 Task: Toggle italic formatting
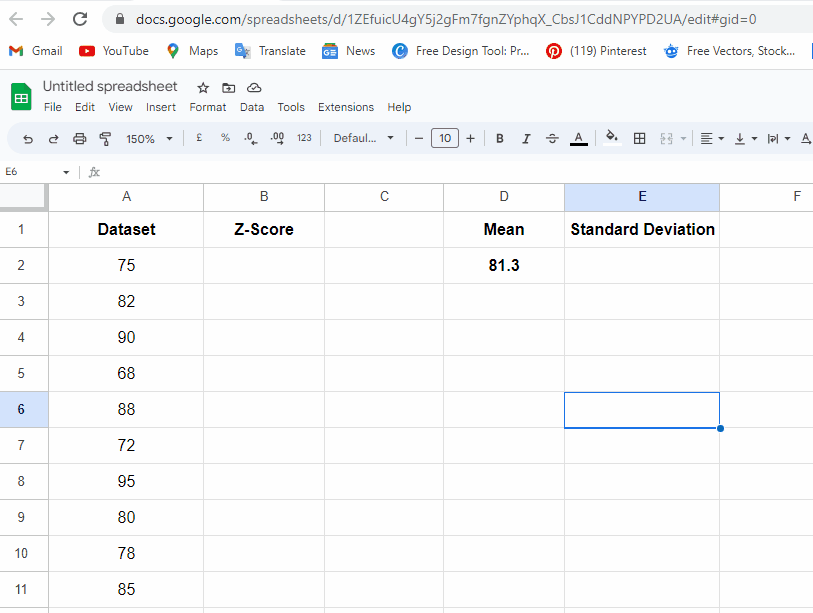[x=526, y=138]
